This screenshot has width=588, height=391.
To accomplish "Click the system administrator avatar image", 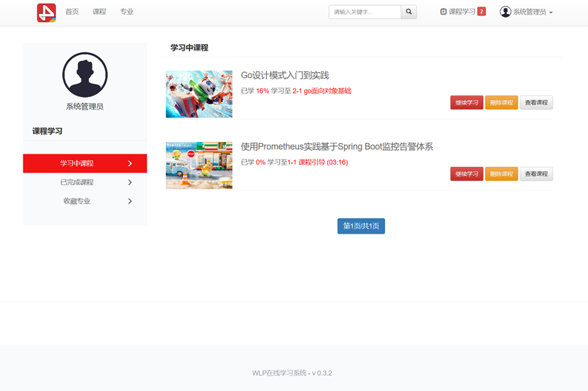I will point(85,75).
